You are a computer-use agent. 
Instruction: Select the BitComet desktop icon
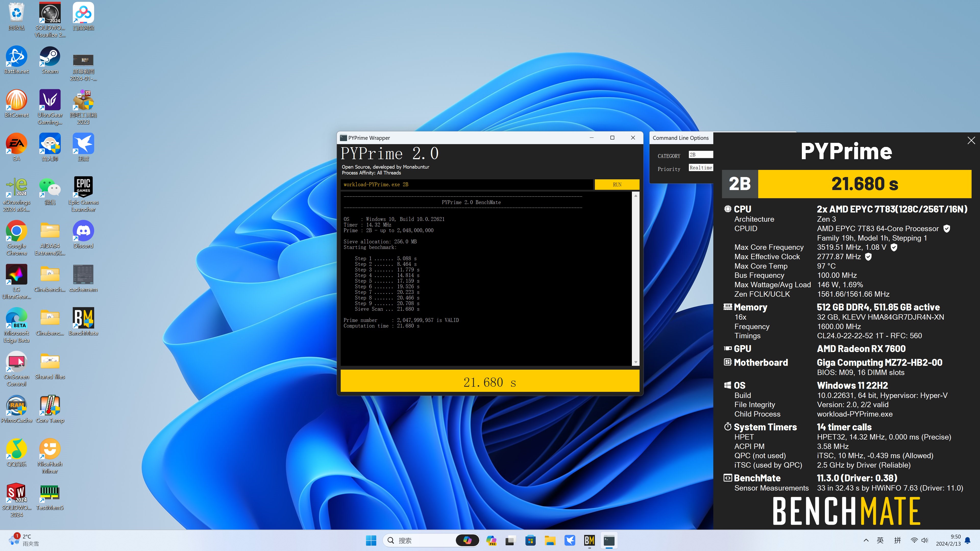tap(16, 104)
